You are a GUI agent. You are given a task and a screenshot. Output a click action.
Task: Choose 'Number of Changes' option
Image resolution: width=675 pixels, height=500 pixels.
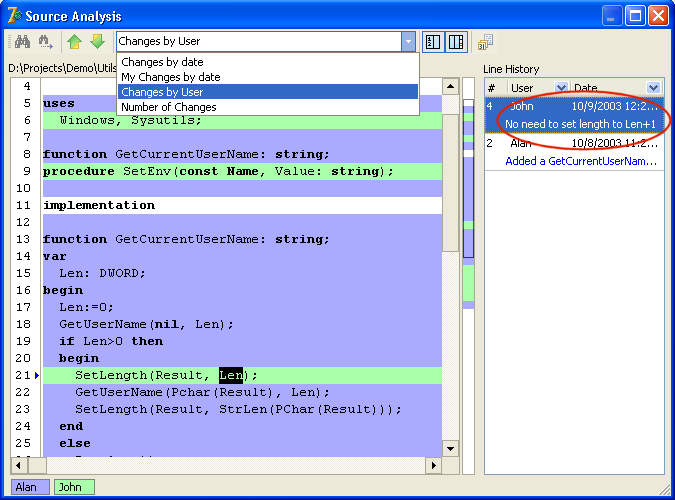point(168,107)
